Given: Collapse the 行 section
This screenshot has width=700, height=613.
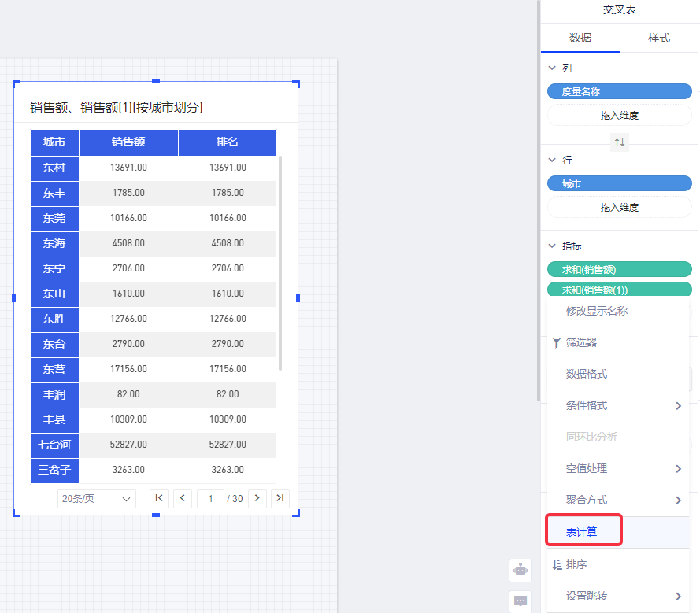Looking at the screenshot, I should pyautogui.click(x=552, y=160).
